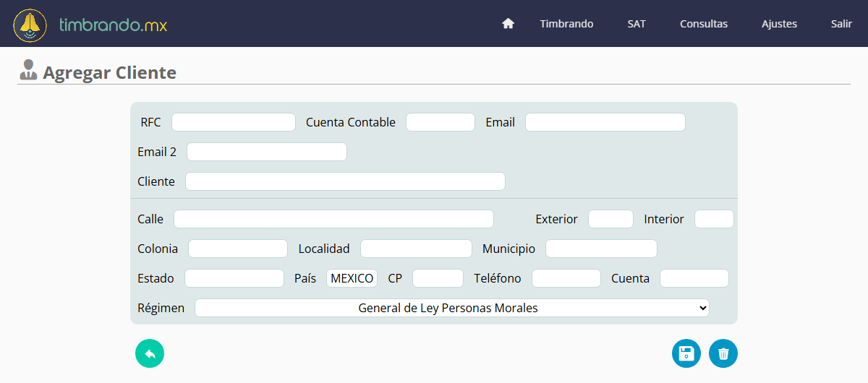
Task: Click the Teléfono input field
Action: [x=566, y=278]
